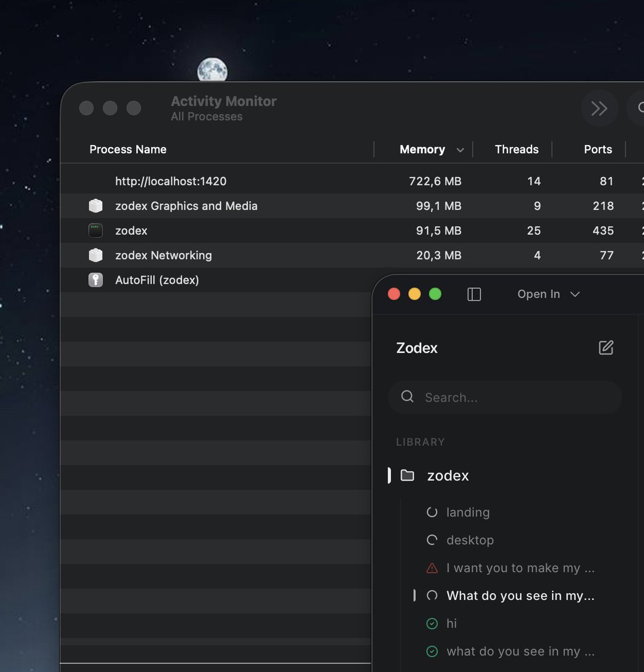
Task: Click the ports value 435
Action: (x=603, y=231)
